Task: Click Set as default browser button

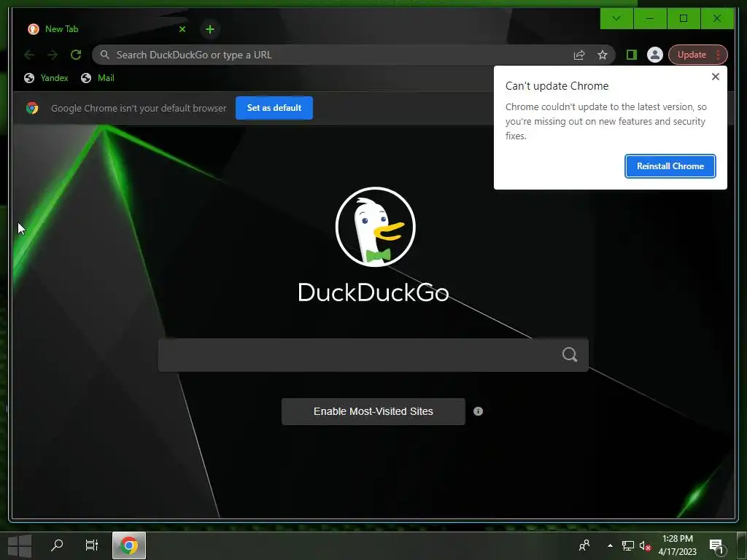Action: pos(274,108)
